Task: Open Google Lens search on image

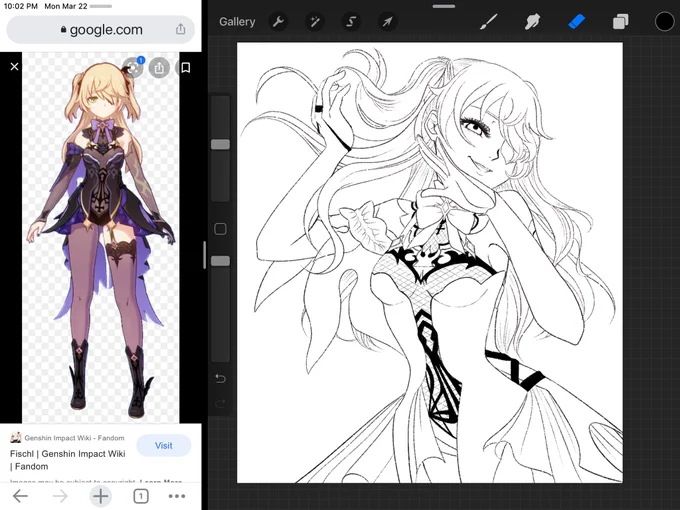Action: (133, 67)
